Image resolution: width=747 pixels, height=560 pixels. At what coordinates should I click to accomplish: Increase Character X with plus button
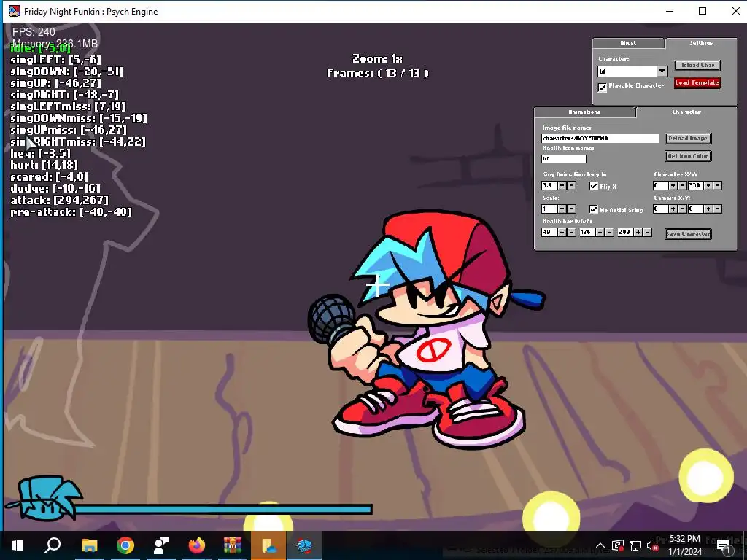673,186
